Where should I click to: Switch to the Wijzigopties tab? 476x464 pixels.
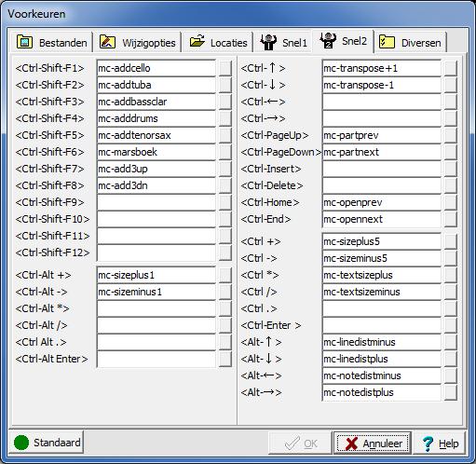tap(138, 42)
